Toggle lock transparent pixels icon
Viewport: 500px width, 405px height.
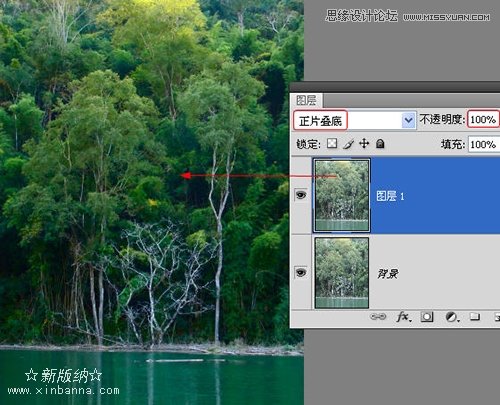pos(332,144)
